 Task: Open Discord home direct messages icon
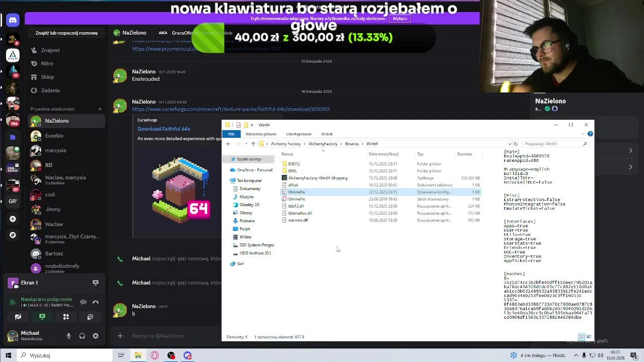point(13,21)
